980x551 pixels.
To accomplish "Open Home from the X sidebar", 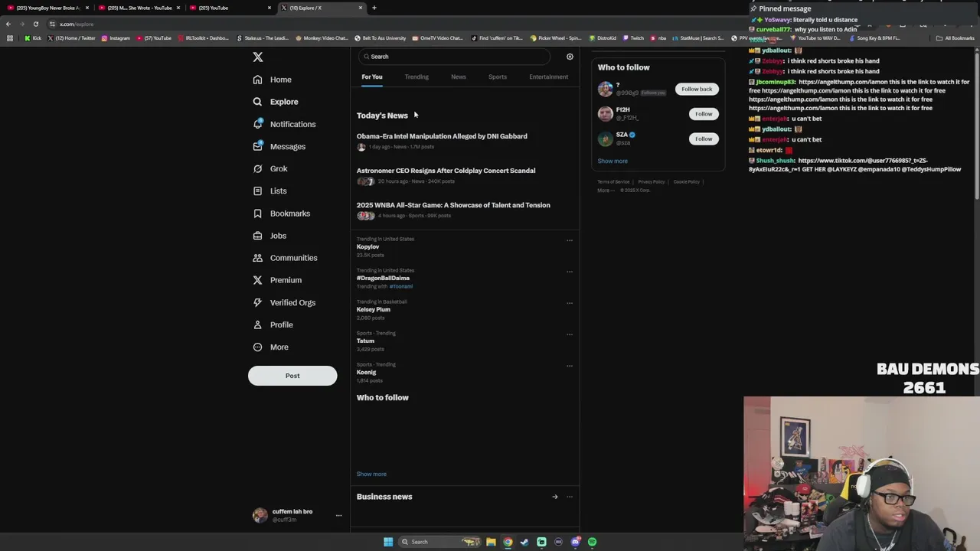I will (273, 80).
